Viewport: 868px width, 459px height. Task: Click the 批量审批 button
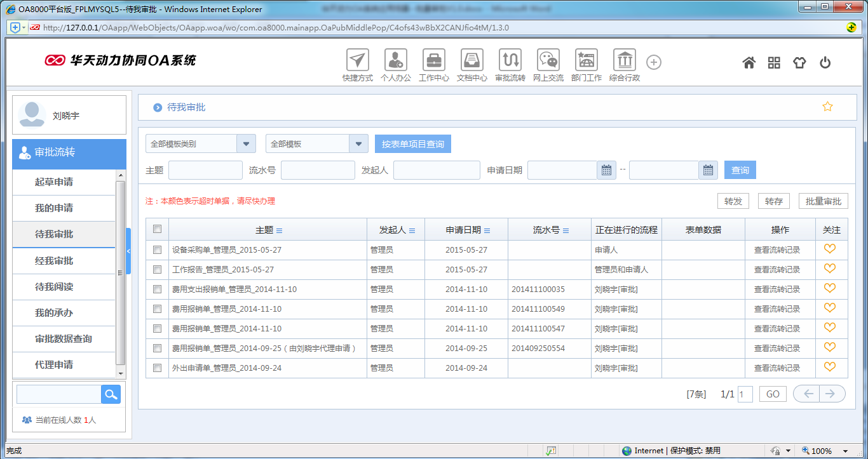click(x=825, y=201)
